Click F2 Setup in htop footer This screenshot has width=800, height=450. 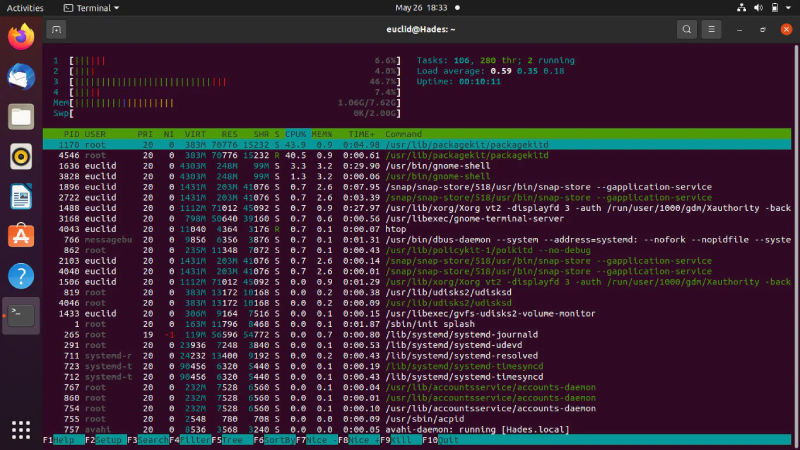(106, 440)
